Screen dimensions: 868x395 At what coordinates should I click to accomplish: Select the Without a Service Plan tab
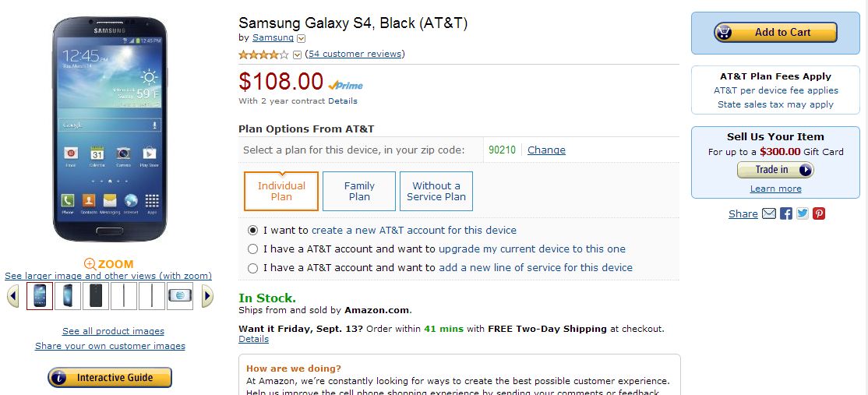436,192
